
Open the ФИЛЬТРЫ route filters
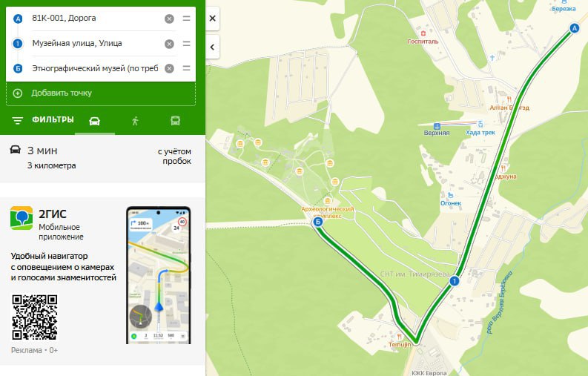(x=43, y=120)
